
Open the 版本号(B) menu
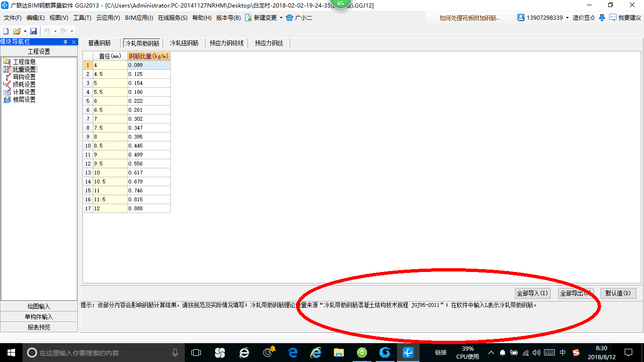click(x=228, y=18)
